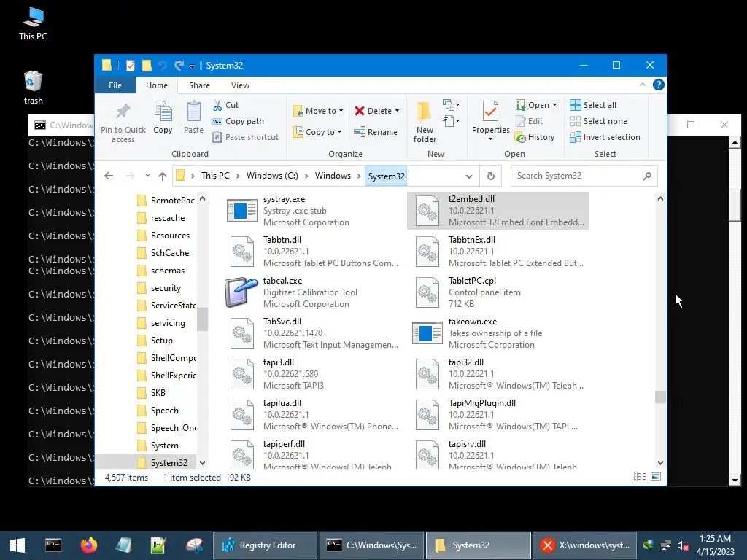The width and height of the screenshot is (747, 560).
Task: Create a New folder
Action: tap(425, 122)
